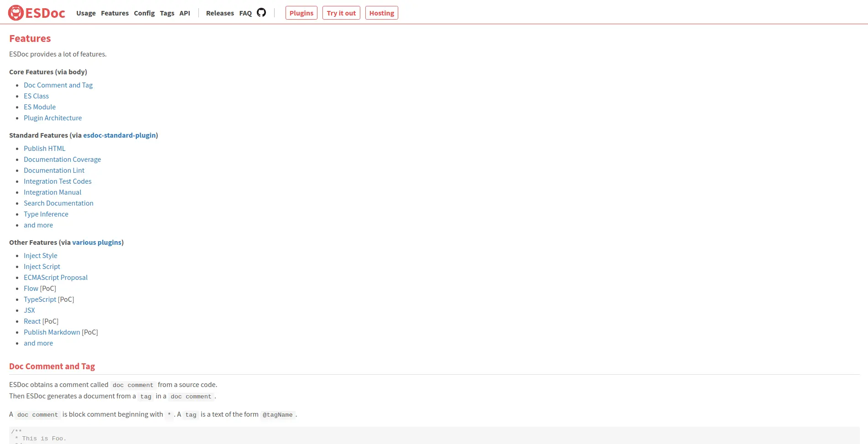Click the @tagName inline code
The image size is (868, 444).
click(x=278, y=415)
